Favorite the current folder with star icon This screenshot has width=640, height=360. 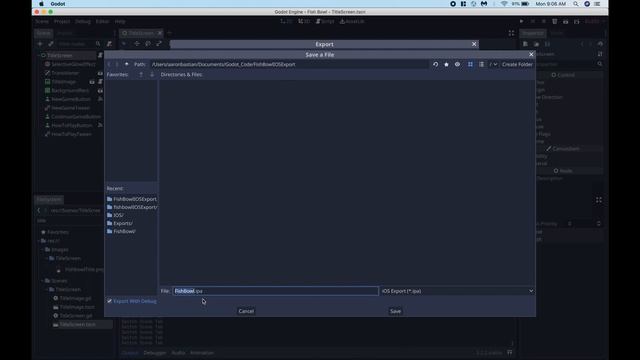click(x=447, y=64)
